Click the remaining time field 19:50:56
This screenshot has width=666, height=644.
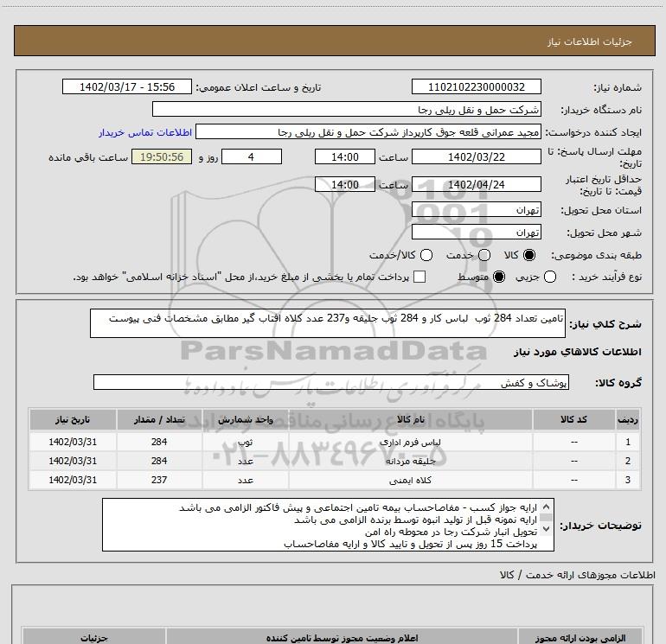click(162, 156)
